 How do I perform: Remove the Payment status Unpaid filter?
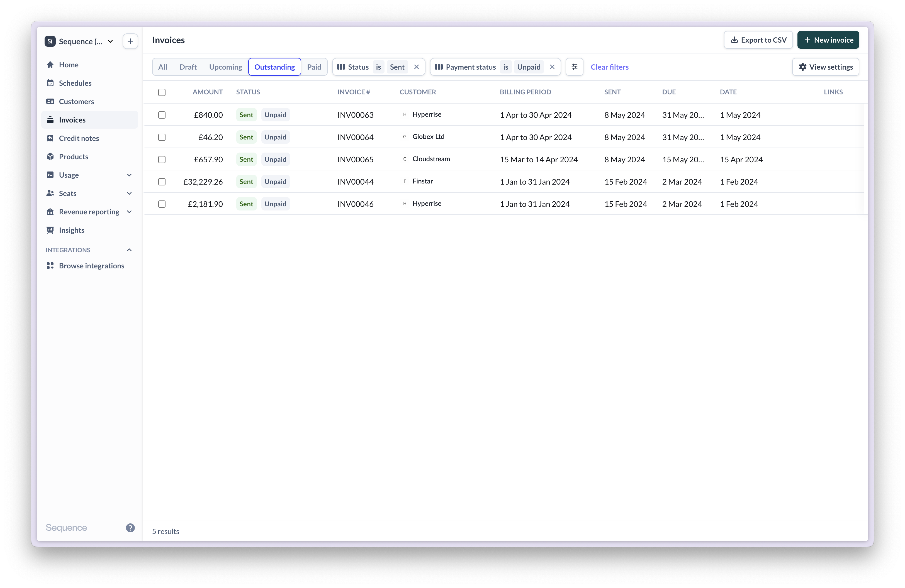coord(552,67)
